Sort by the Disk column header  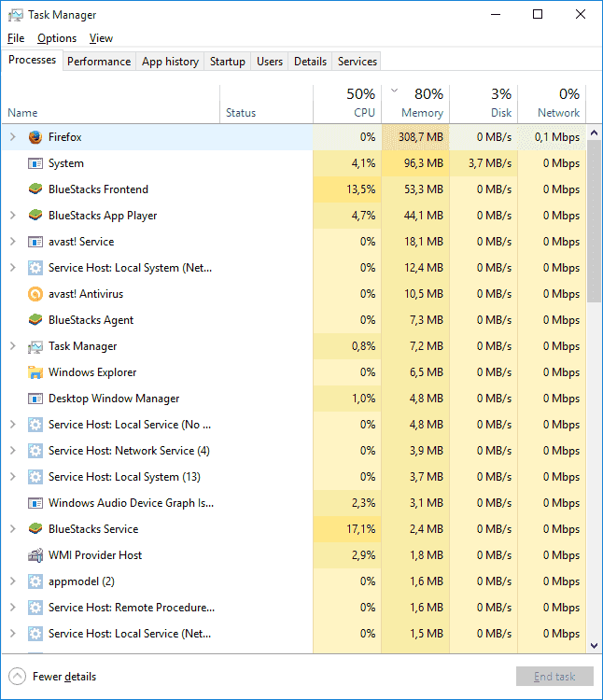coord(484,105)
